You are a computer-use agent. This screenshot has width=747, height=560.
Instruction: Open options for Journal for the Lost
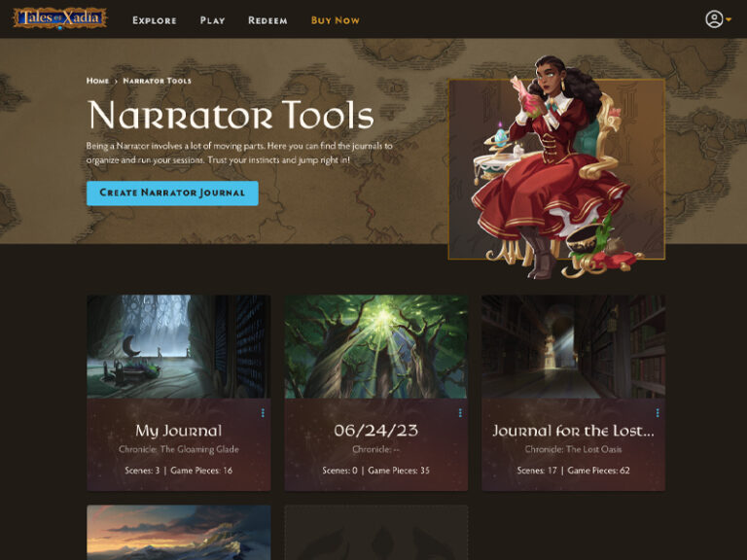click(x=658, y=413)
